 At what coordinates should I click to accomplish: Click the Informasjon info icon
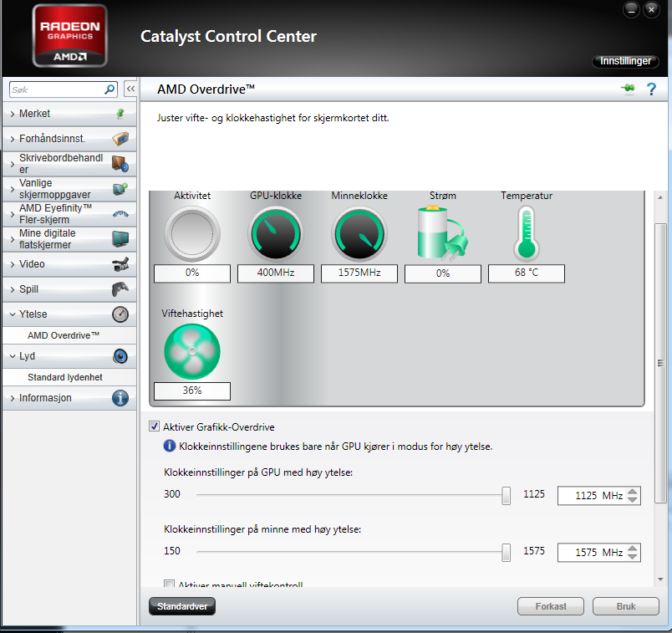click(120, 398)
